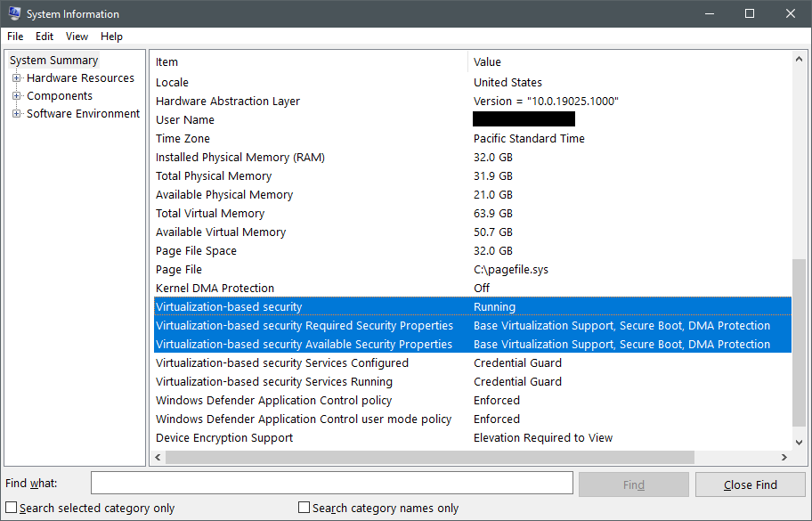Click the Close Find button

coord(750,484)
